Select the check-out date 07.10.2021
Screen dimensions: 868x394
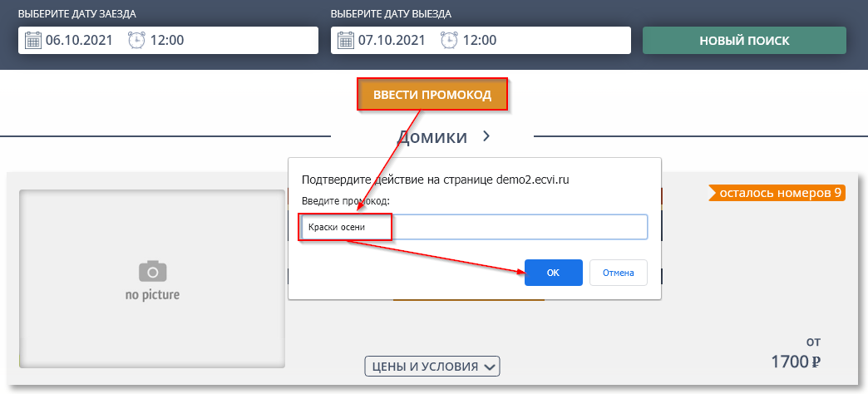(392, 40)
